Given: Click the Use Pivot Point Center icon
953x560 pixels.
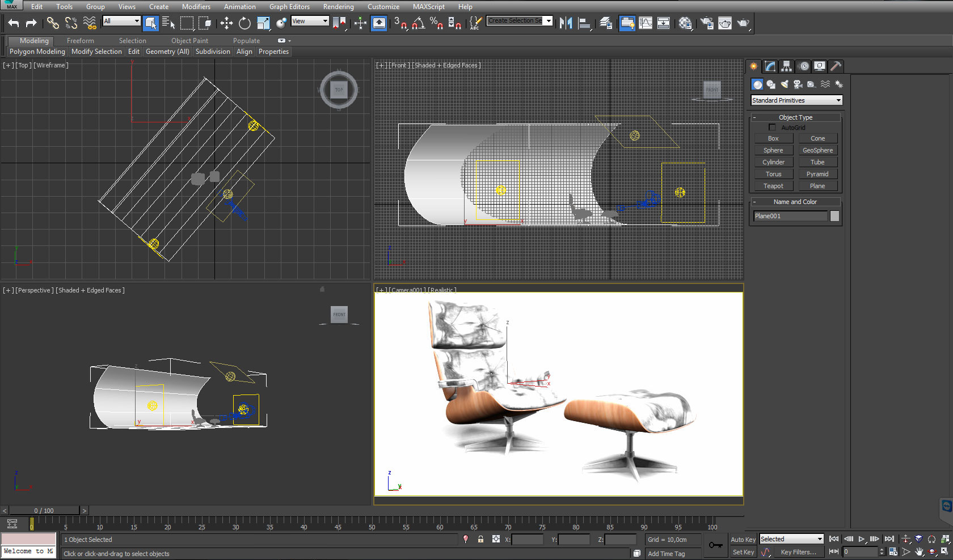Looking at the screenshot, I should point(339,23).
